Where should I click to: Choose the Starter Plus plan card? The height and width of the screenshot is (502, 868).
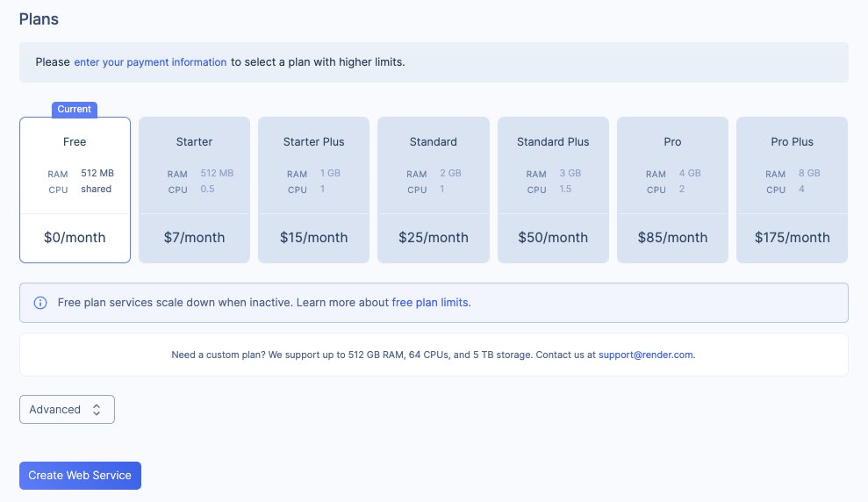(x=314, y=190)
